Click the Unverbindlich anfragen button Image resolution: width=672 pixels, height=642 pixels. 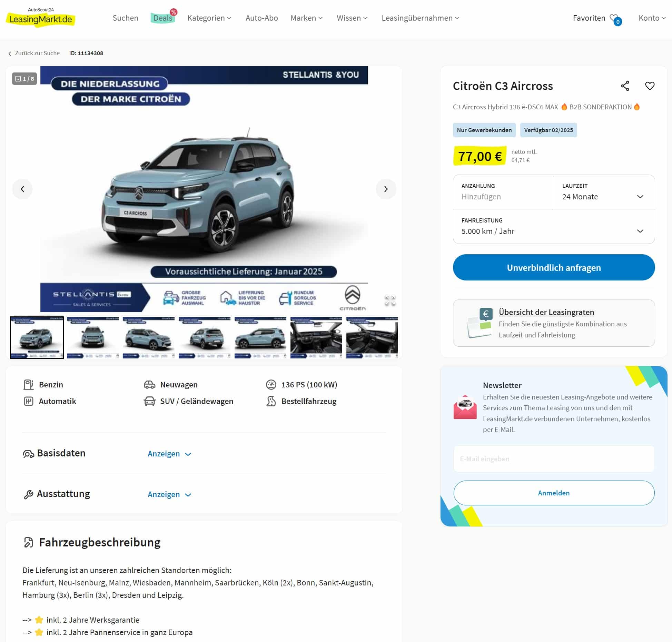(x=554, y=267)
